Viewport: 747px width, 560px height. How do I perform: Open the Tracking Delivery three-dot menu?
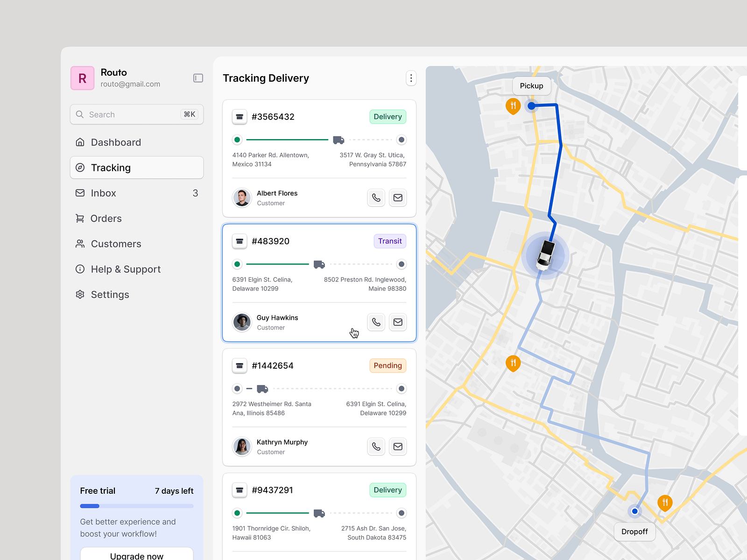point(411,78)
